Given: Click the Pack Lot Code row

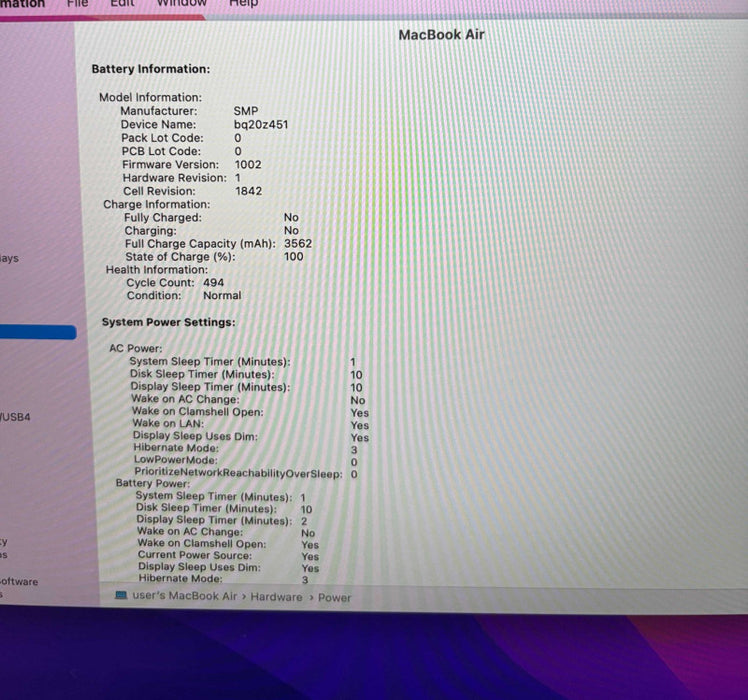Looking at the screenshot, I should pos(181,138).
